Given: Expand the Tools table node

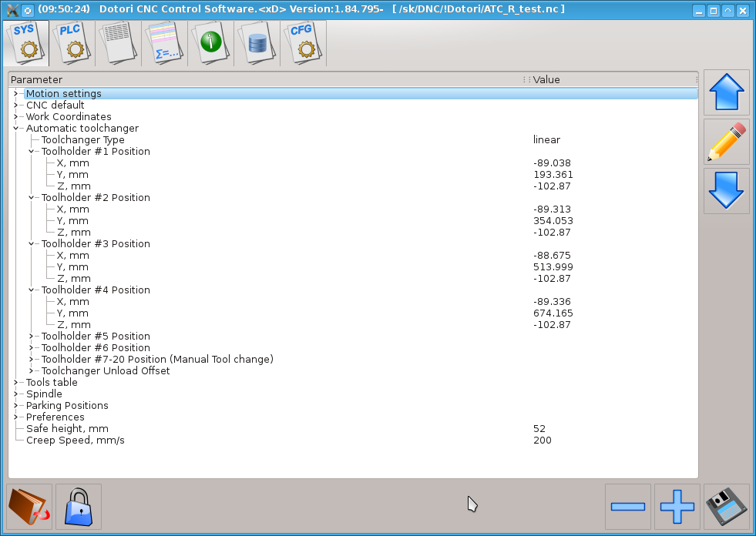Looking at the screenshot, I should 16,383.
